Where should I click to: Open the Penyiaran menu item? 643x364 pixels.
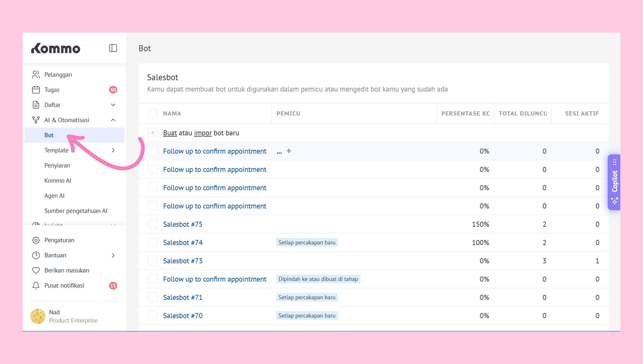point(57,165)
